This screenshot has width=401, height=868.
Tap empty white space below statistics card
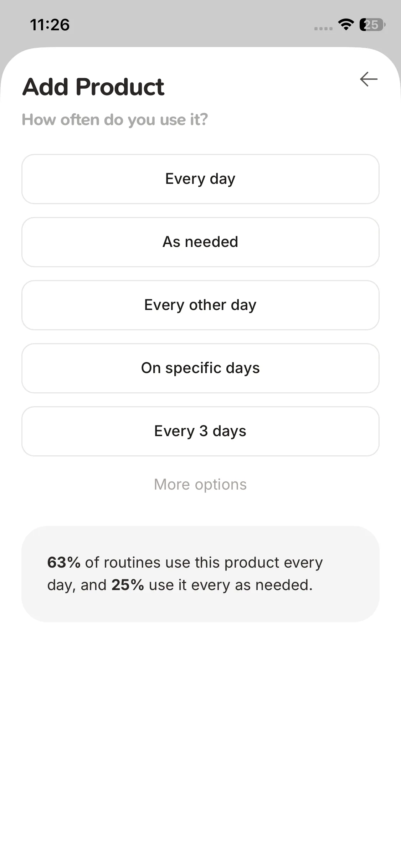pyautogui.click(x=200, y=730)
